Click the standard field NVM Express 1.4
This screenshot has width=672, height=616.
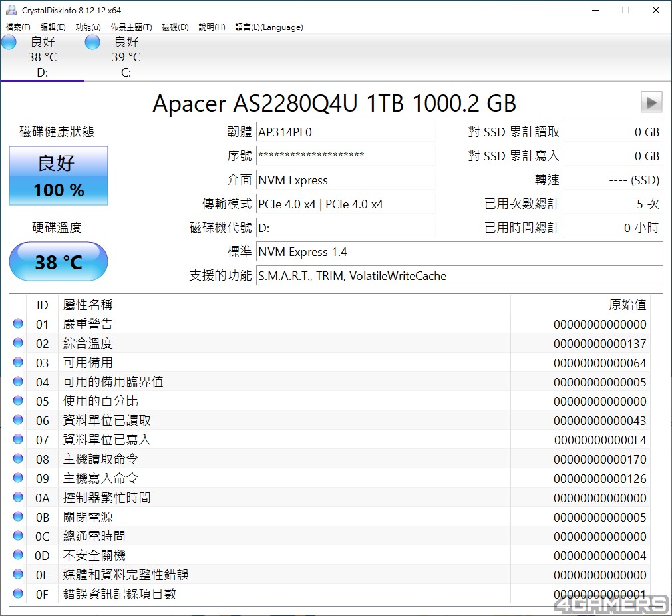460,252
